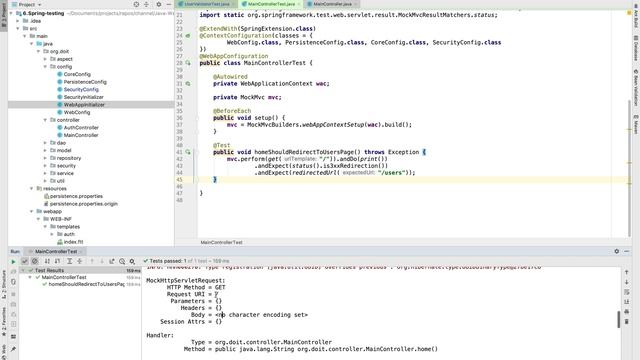Sort test results alphabetically

click(x=47, y=261)
